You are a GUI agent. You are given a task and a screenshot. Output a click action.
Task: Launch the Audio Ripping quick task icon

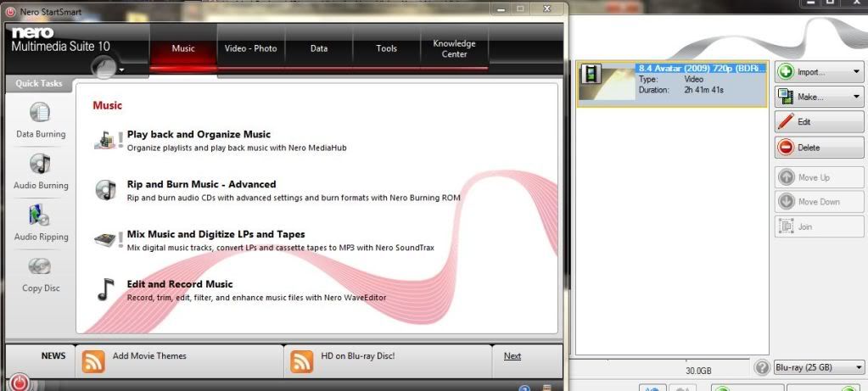[40, 215]
